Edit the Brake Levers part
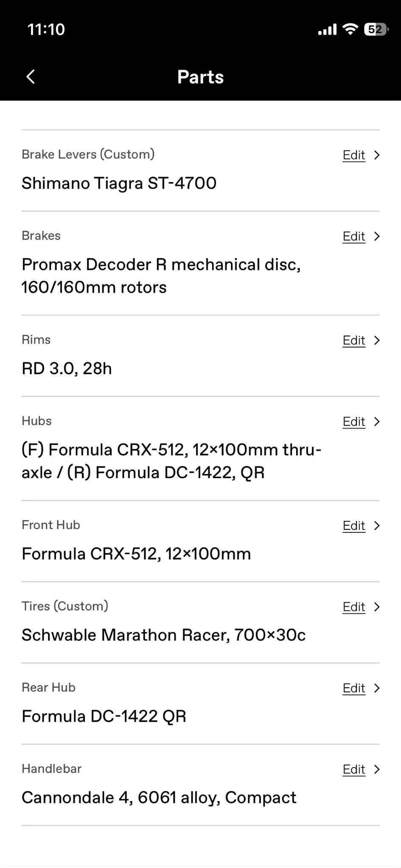 353,155
